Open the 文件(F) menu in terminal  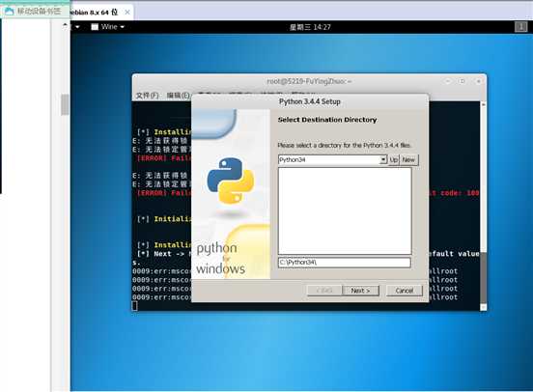coord(147,96)
